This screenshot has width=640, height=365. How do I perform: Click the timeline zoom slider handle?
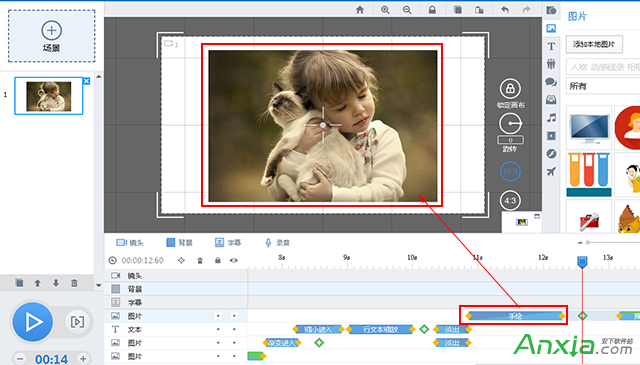tap(588, 243)
